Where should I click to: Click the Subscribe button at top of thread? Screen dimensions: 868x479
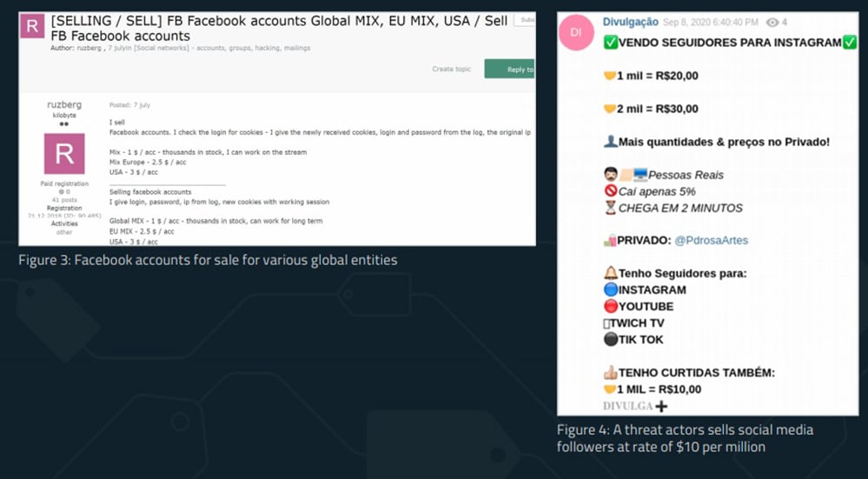point(524,20)
